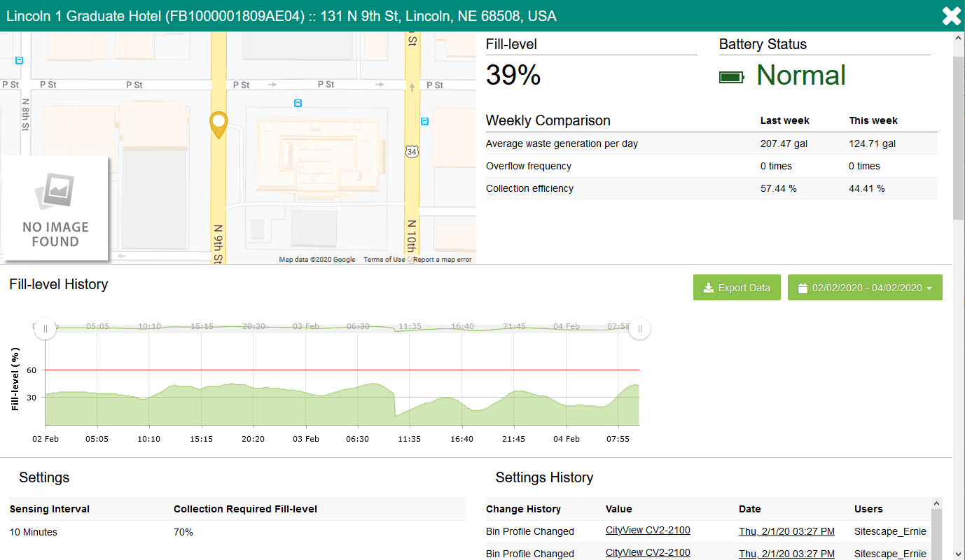The height and width of the screenshot is (560, 965).
Task: Click the 10 Minutes sensing interval value
Action: (x=34, y=532)
